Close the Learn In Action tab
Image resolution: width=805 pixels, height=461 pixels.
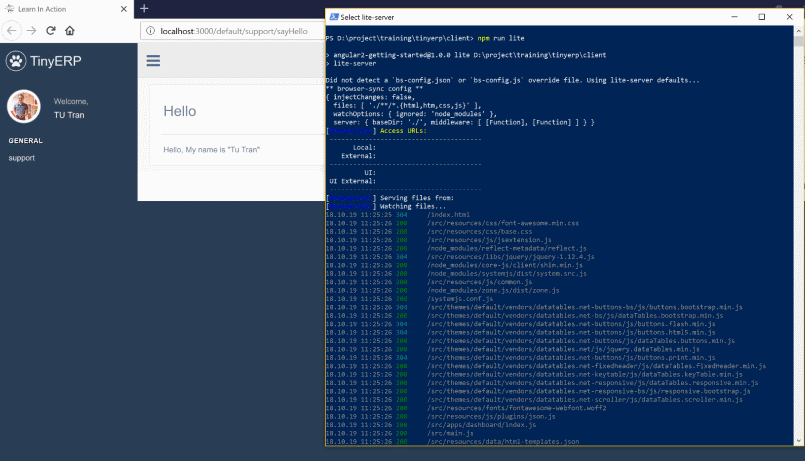124,9
